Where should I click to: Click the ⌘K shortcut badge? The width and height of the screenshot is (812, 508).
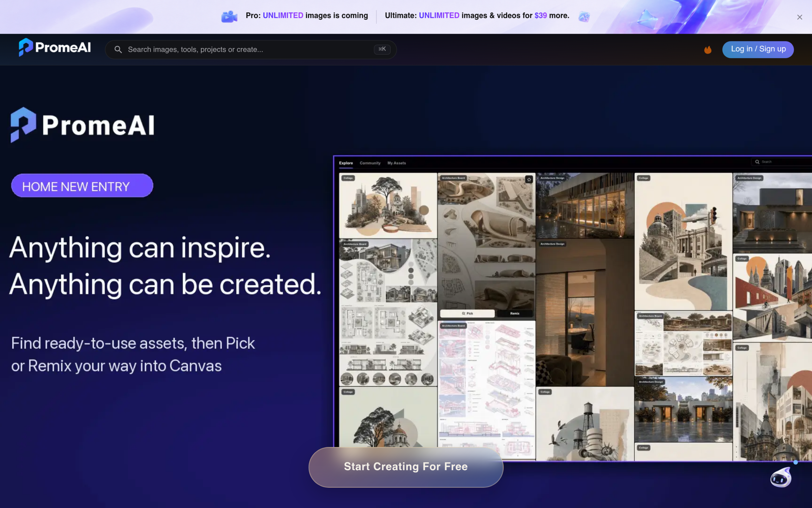tap(382, 49)
